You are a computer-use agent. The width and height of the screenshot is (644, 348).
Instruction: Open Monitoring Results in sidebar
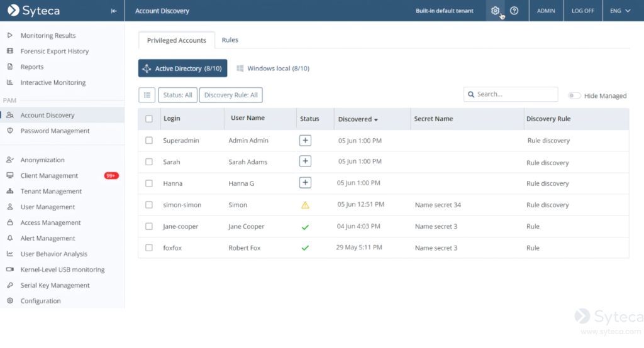tap(48, 35)
